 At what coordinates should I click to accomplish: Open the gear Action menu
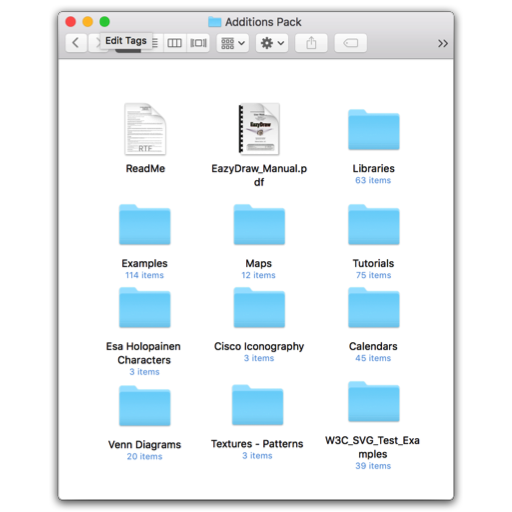pyautogui.click(x=272, y=43)
